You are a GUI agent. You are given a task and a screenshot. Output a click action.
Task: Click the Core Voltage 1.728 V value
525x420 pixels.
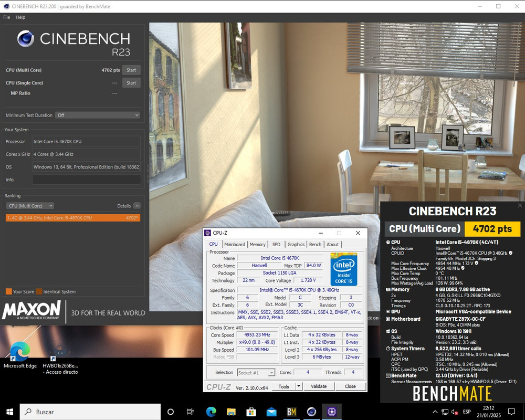308,280
